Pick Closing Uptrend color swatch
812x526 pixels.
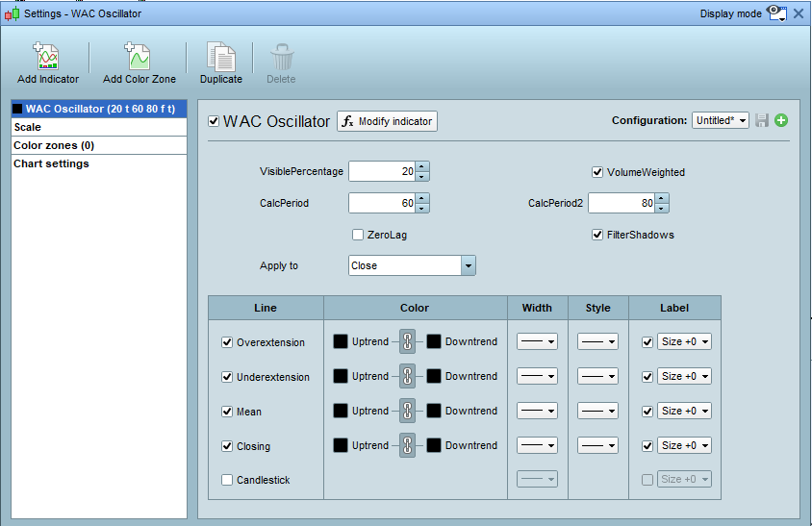point(341,445)
